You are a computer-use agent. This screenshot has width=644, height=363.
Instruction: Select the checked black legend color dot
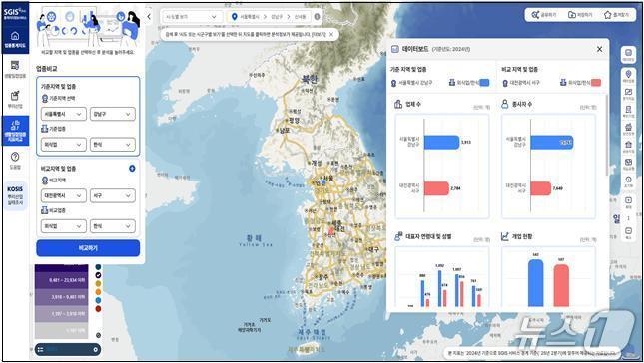pyautogui.click(x=98, y=275)
